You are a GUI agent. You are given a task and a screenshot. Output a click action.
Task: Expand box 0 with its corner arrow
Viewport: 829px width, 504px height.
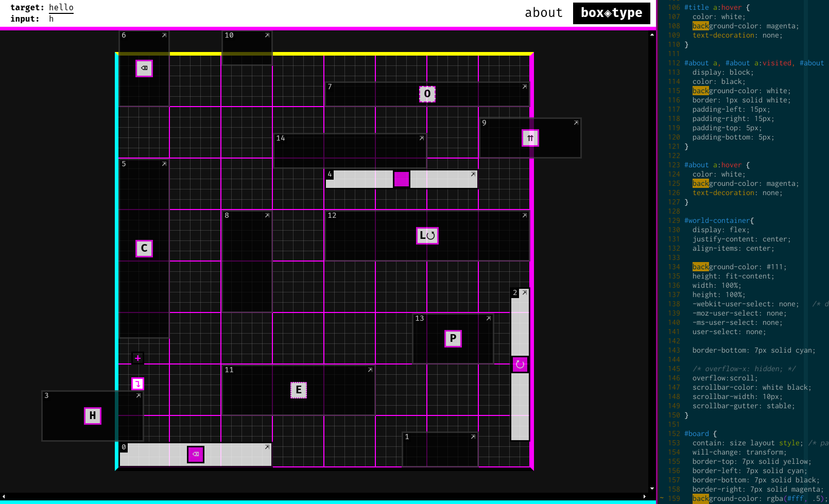pyautogui.click(x=267, y=447)
